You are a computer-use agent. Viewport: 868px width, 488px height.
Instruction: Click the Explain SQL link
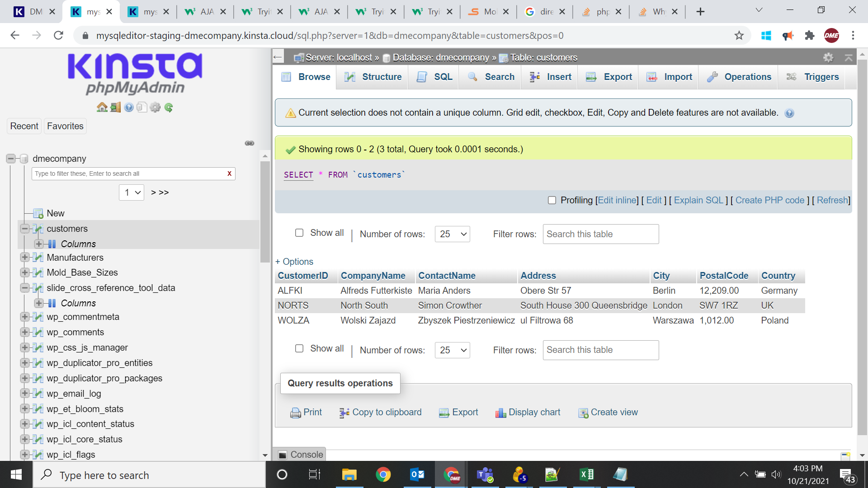point(698,200)
